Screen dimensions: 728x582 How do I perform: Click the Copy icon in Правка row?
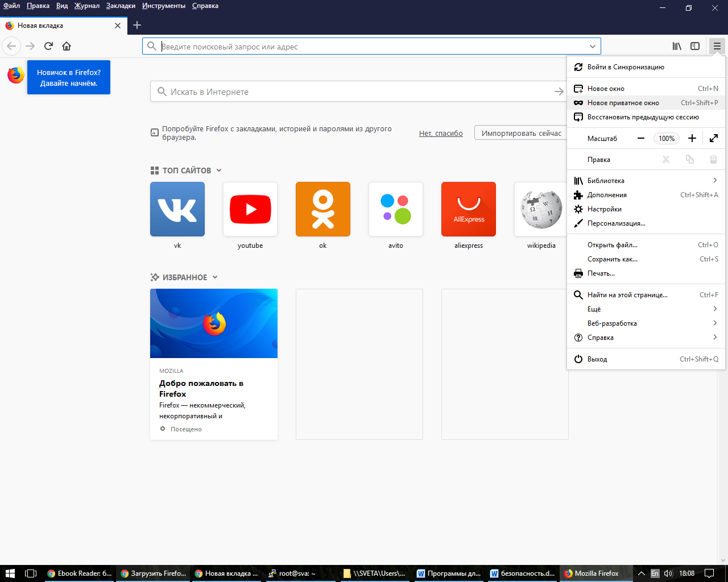690,160
